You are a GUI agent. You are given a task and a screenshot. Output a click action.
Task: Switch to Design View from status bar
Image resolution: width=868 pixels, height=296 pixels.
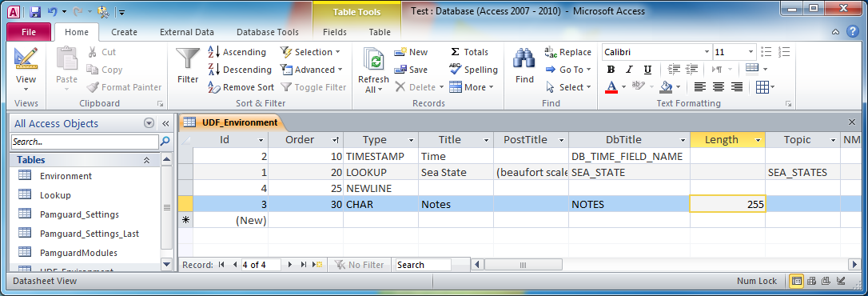[x=842, y=281]
